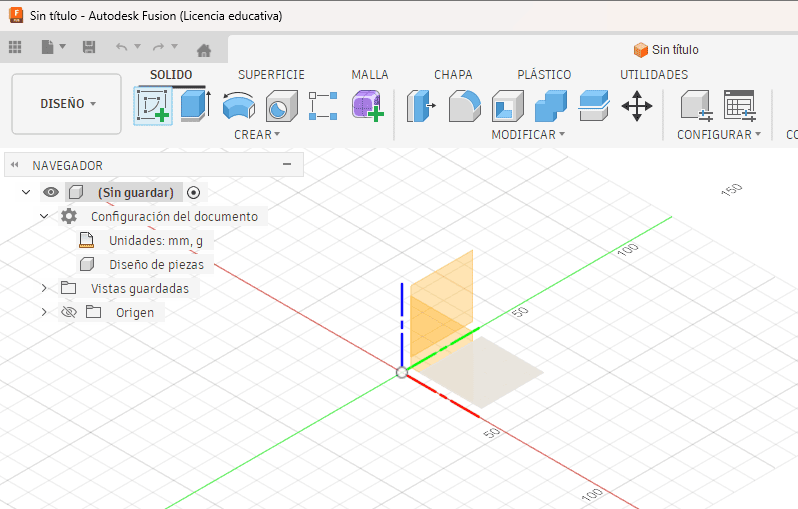Expand the CONFIGURAR menu
The height and width of the screenshot is (509, 798).
point(719,135)
